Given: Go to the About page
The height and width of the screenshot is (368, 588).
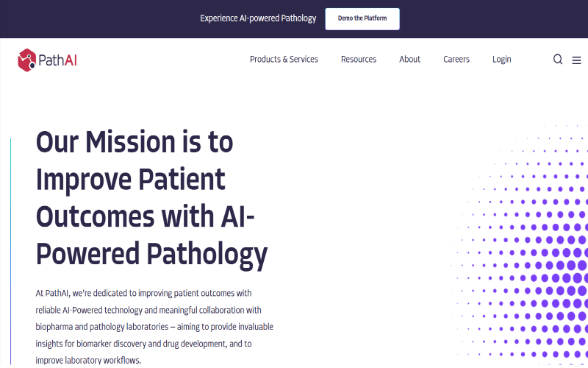Looking at the screenshot, I should (409, 60).
